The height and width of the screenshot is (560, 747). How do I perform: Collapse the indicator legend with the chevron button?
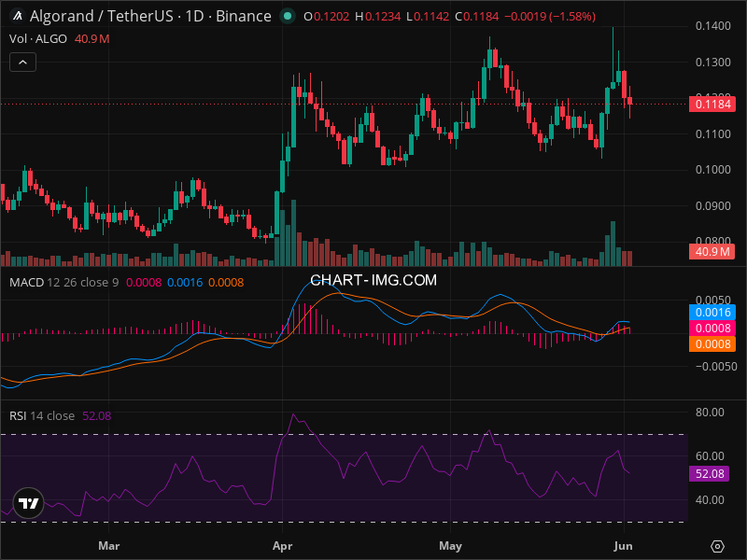(x=22, y=63)
